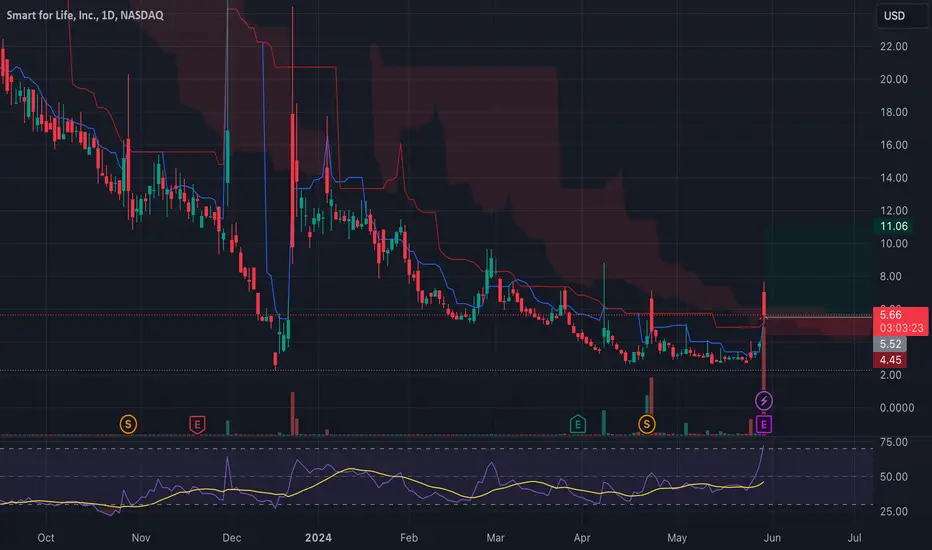This screenshot has height=550, width=932.
Task: Click the Smart for Life, Inc. chart title
Action: pos(85,15)
